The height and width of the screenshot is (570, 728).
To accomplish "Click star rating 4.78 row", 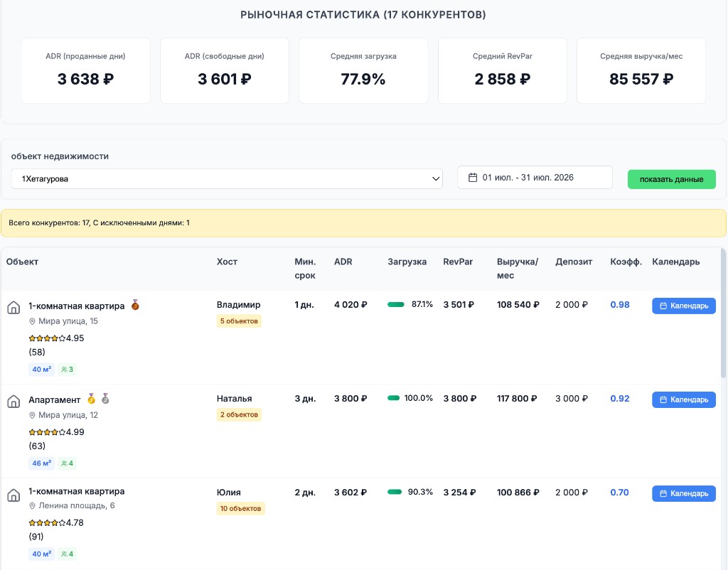I will tap(56, 522).
